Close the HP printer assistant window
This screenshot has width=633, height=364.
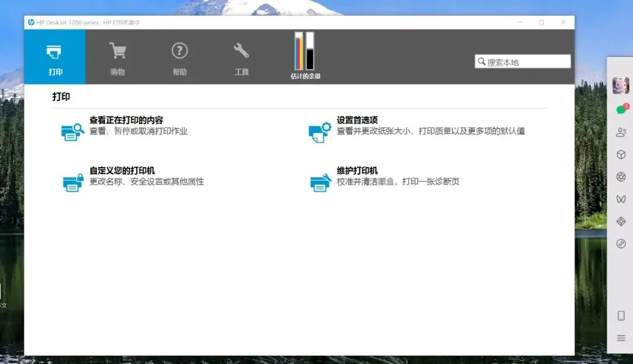point(563,22)
